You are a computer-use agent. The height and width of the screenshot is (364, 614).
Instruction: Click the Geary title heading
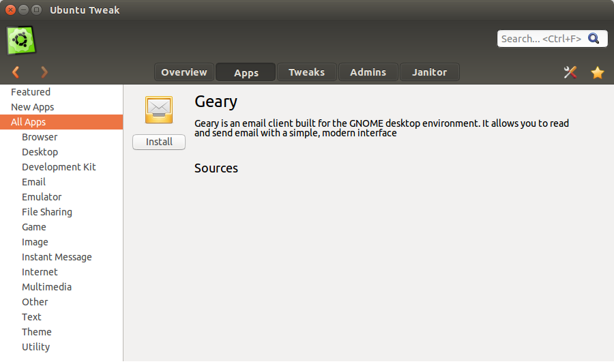tap(216, 102)
